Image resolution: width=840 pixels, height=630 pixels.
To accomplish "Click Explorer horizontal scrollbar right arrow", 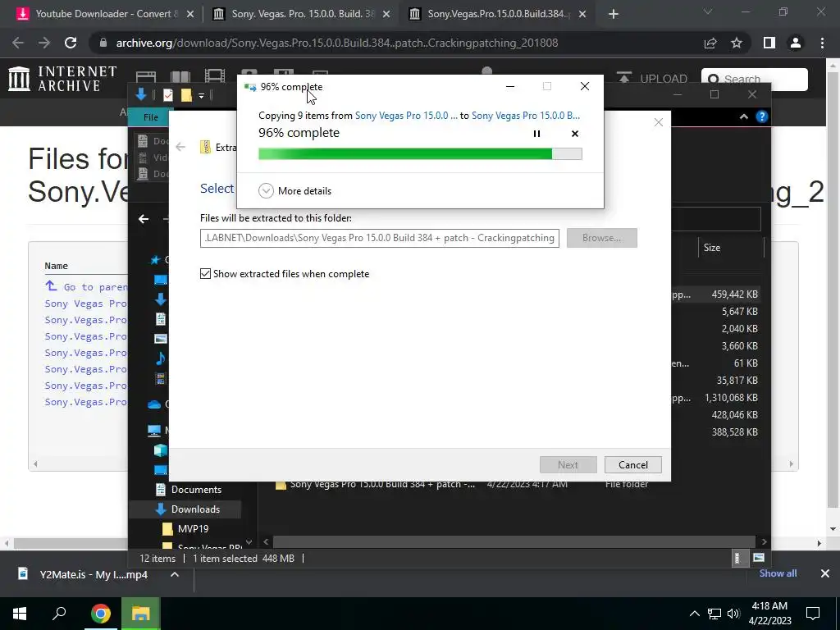I will point(764,542).
